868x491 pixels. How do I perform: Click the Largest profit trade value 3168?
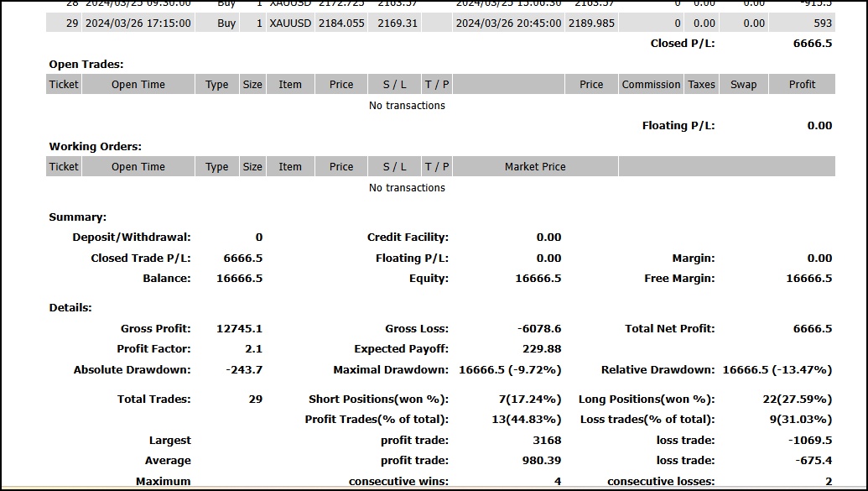pos(547,441)
